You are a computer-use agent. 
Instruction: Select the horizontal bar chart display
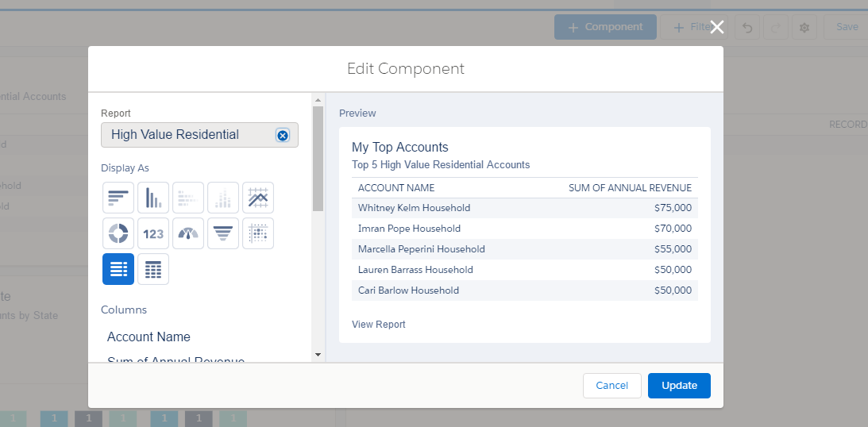[x=118, y=198]
